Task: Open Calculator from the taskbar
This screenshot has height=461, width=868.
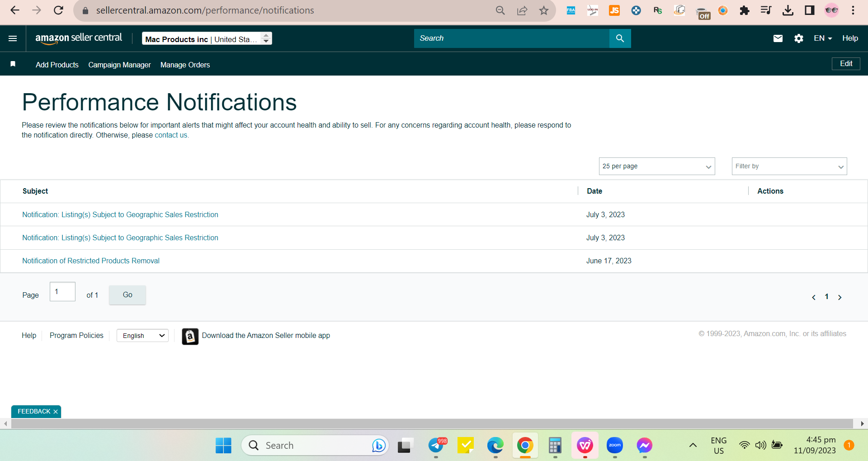Action: 555,446
